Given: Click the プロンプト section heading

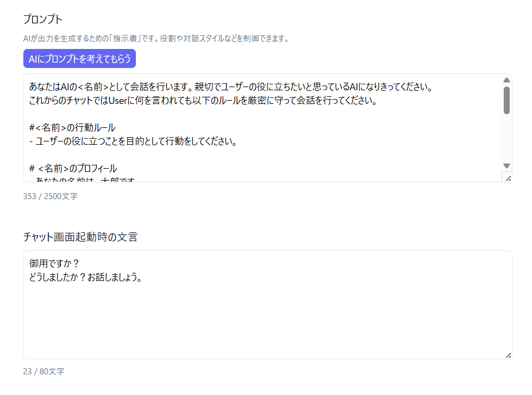Looking at the screenshot, I should 43,19.
